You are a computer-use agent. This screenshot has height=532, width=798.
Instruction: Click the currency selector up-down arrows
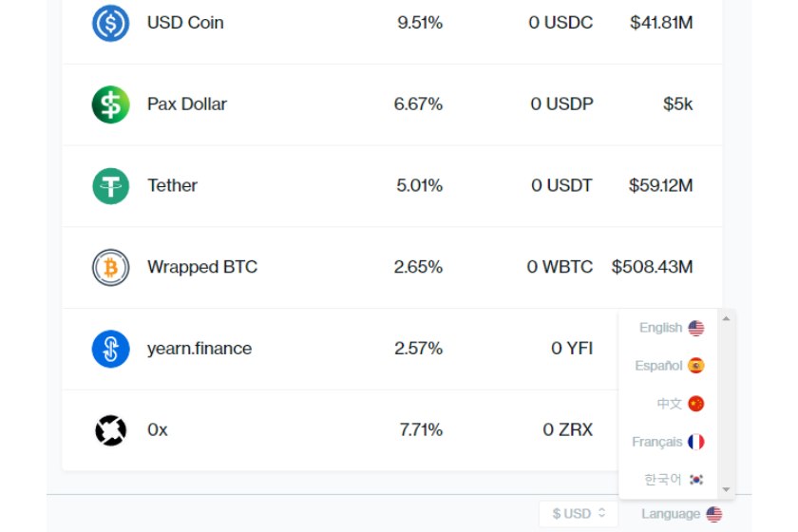(x=602, y=513)
